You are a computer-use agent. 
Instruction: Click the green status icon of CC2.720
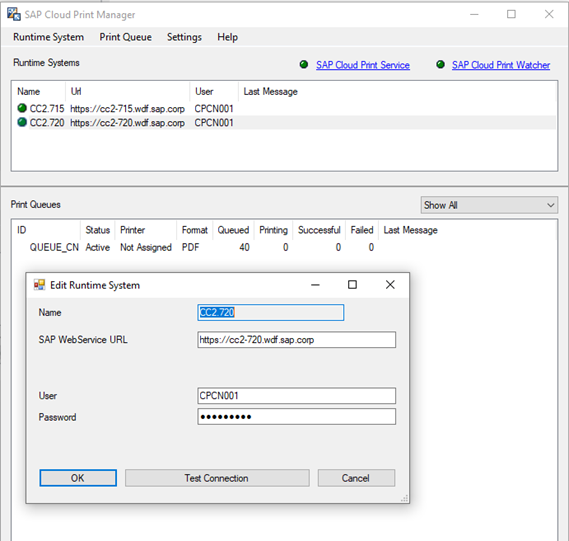[x=22, y=122]
